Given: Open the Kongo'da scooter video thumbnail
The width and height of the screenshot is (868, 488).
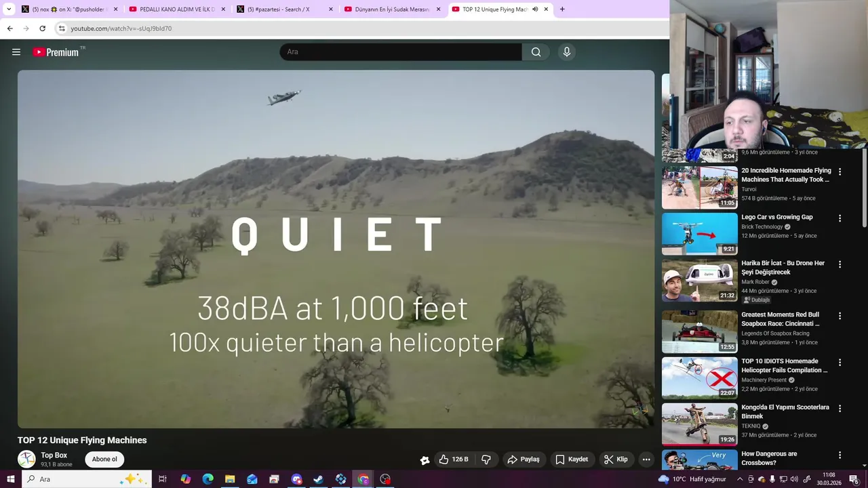Looking at the screenshot, I should [x=700, y=424].
